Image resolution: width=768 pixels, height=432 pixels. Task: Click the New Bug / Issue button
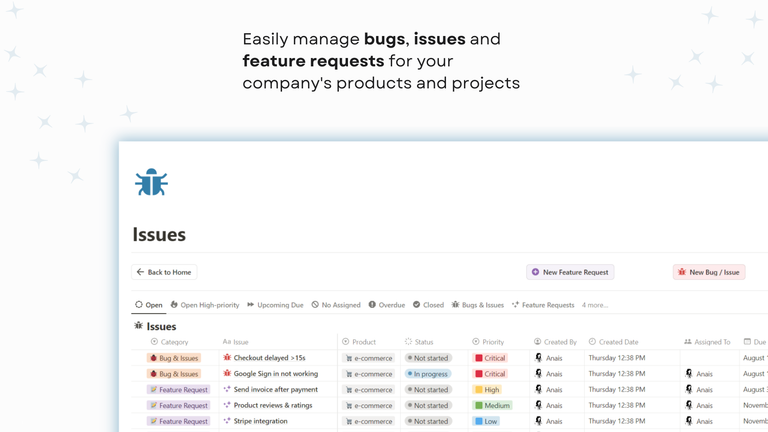(x=708, y=272)
